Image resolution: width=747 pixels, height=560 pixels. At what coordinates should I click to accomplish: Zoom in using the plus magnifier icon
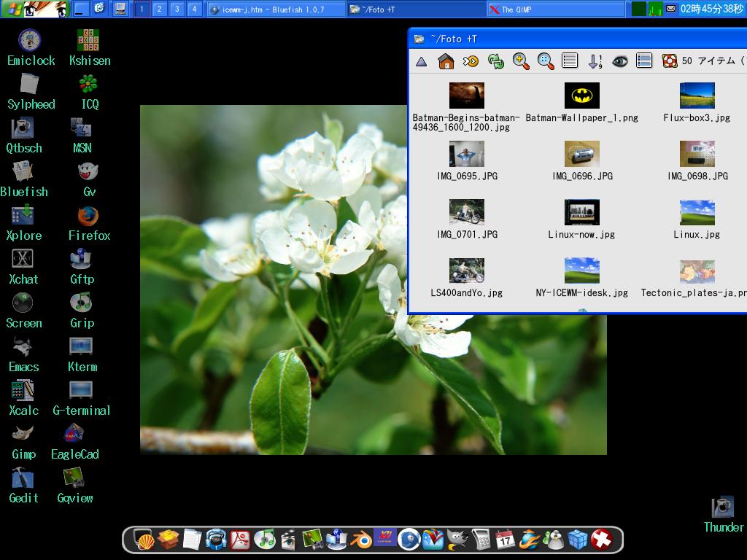521,62
